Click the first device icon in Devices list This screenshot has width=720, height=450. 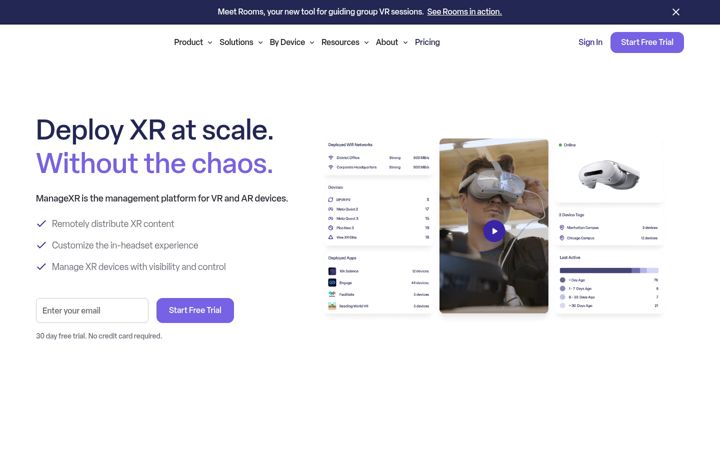pyautogui.click(x=331, y=200)
